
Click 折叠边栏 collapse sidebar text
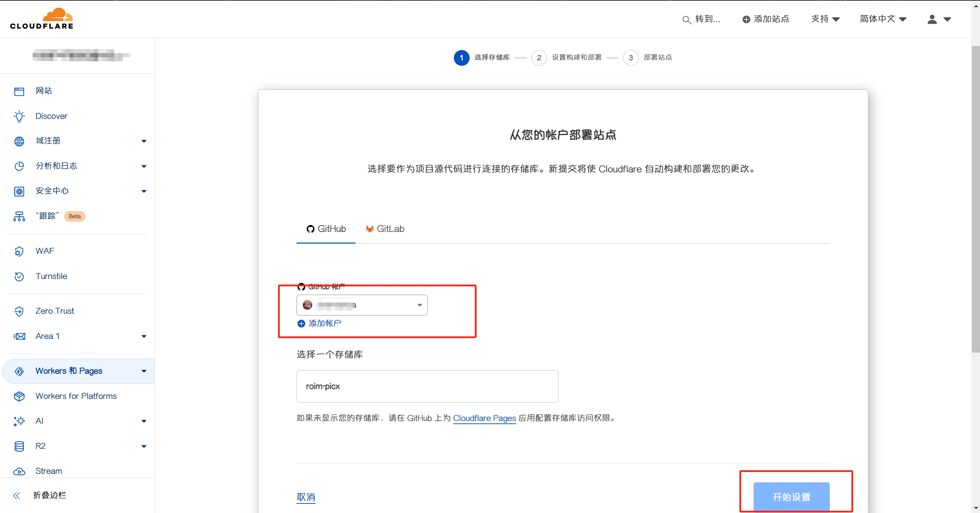[49, 495]
